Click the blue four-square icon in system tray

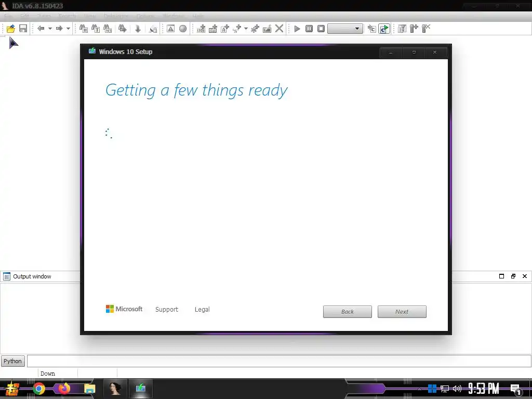pos(432,389)
